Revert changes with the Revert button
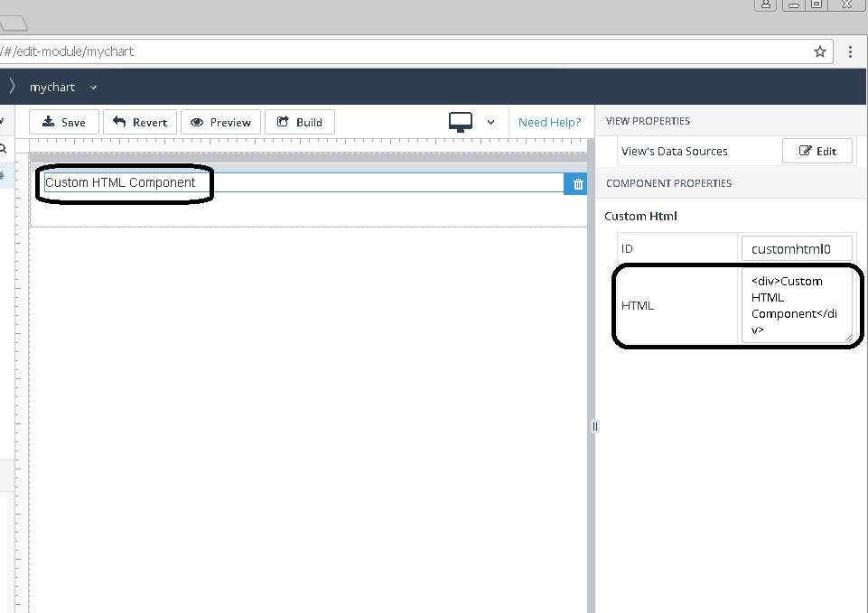868x613 pixels. (x=139, y=122)
